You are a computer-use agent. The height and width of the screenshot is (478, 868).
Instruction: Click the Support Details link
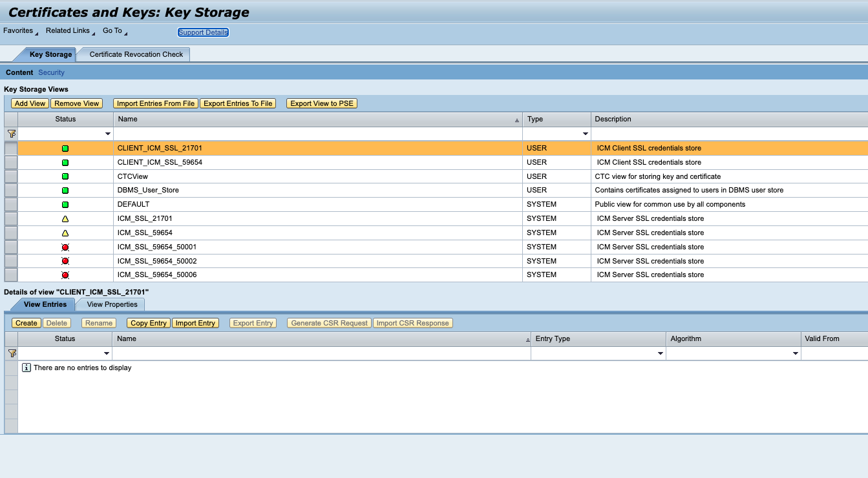(203, 32)
